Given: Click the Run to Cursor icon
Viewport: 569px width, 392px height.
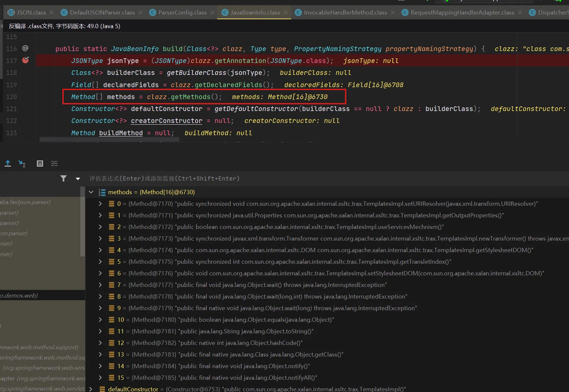Looking at the screenshot, I should point(22,163).
